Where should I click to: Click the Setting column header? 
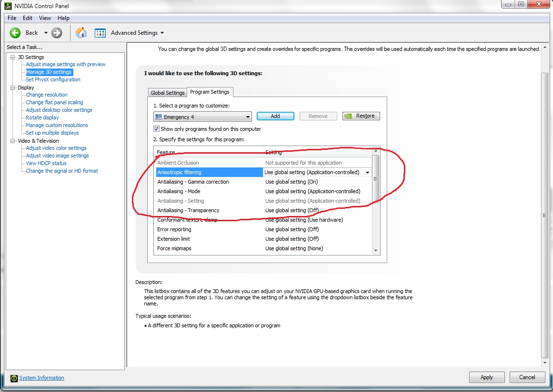[x=317, y=152]
